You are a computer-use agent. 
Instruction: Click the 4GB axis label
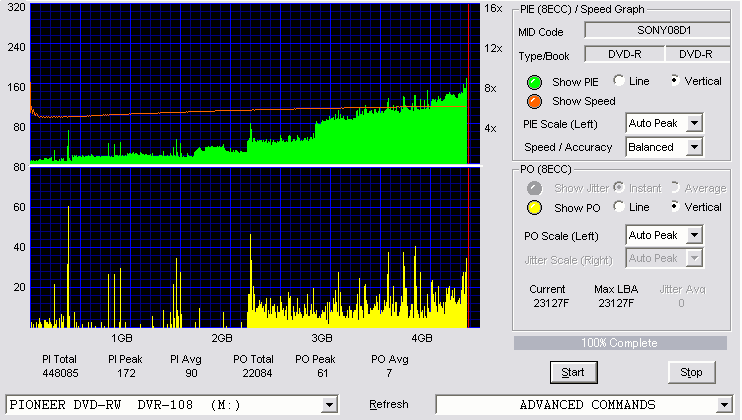[x=422, y=338]
